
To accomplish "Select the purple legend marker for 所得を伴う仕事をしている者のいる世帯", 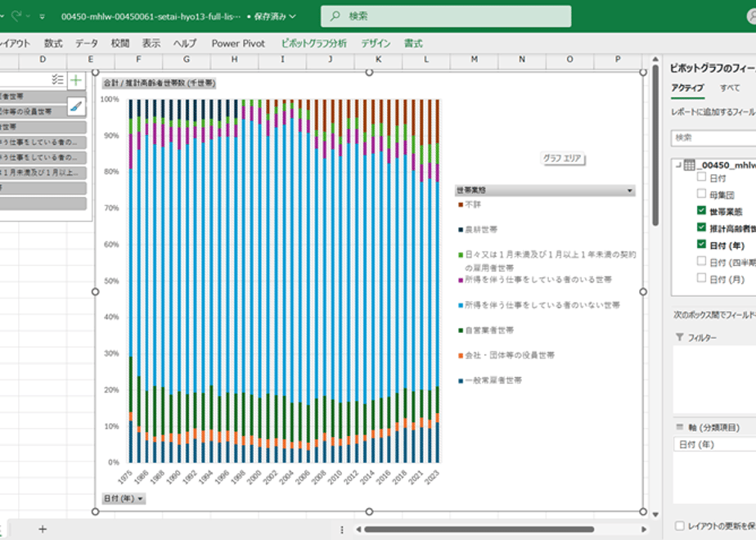I will click(x=461, y=280).
